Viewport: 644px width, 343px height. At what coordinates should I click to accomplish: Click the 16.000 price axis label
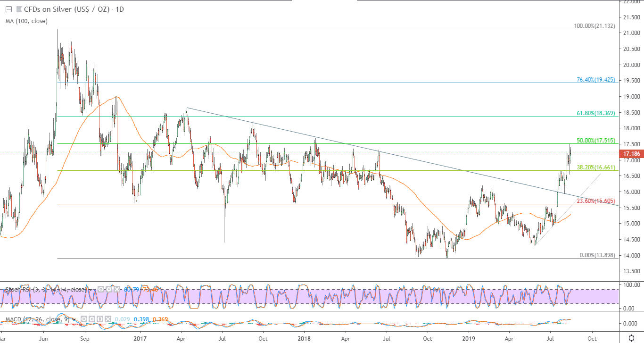[631, 192]
